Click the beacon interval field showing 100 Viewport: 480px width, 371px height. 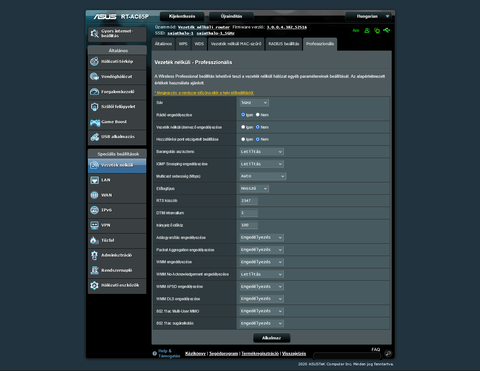[x=249, y=225]
